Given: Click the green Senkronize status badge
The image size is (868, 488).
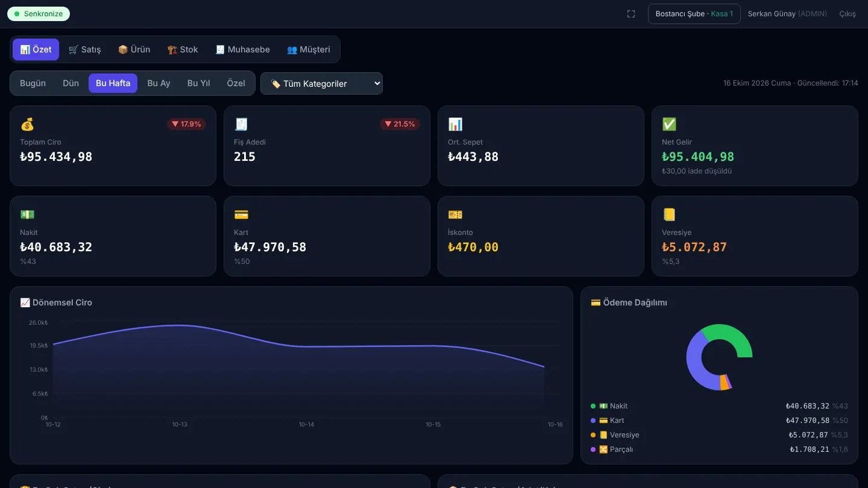Looking at the screenshot, I should point(39,14).
